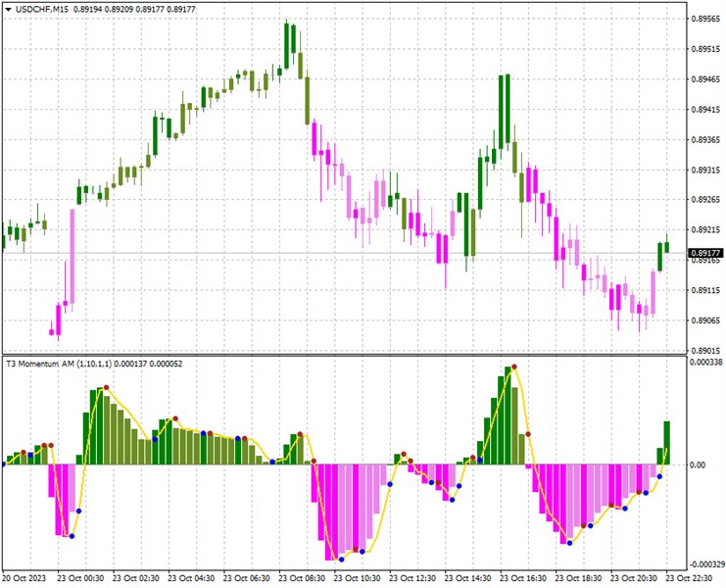The image size is (726, 588).
Task: Select the 23 Oct 22:30 time label
Action: [692, 578]
